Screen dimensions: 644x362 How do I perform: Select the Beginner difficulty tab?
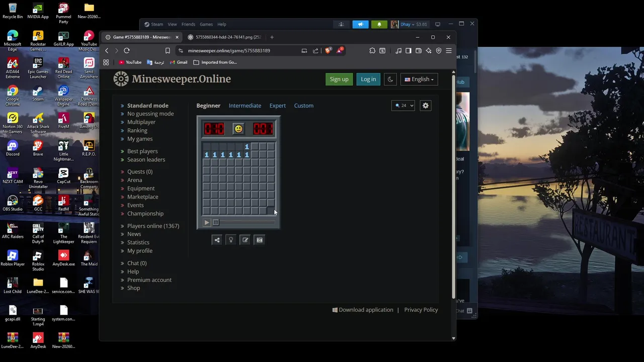(208, 106)
